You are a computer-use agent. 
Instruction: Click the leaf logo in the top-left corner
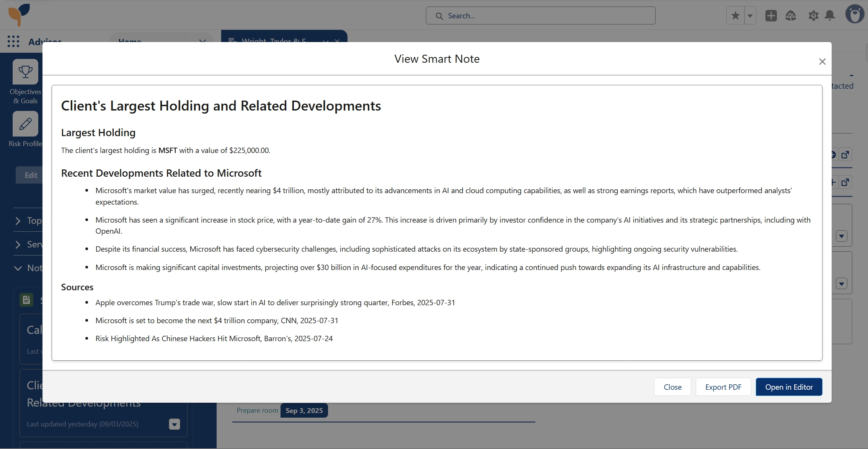tap(19, 15)
